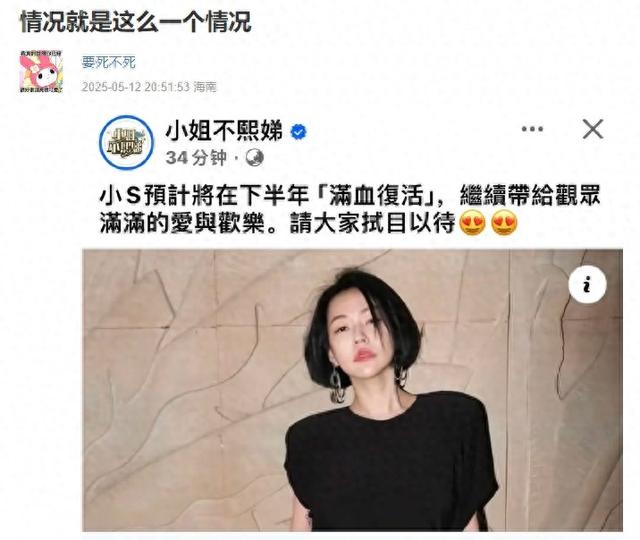The width and height of the screenshot is (640, 540).
Task: Click the 海南 location label
Action: pos(205,87)
